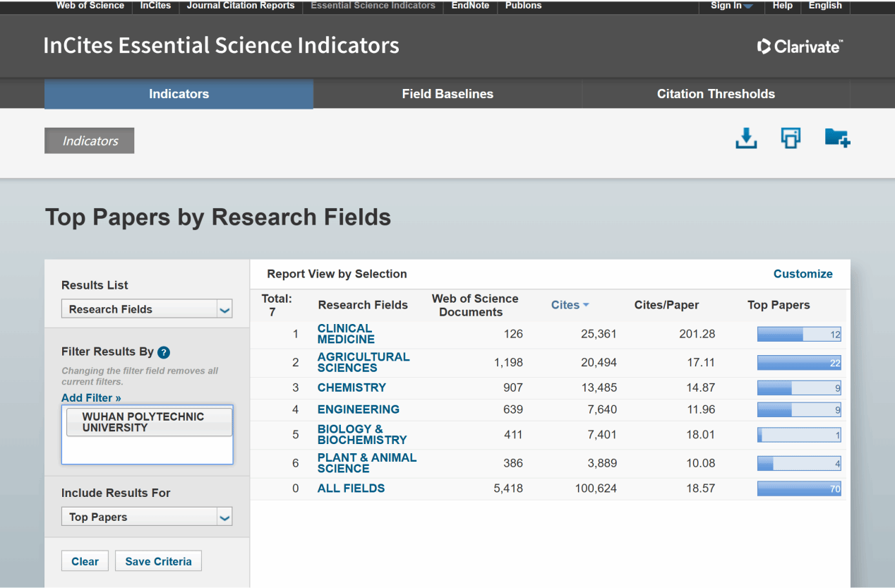Image resolution: width=895 pixels, height=588 pixels.
Task: Select the WUHAN POLYTECHNIC UNIVERSITY filter tag
Action: [149, 422]
